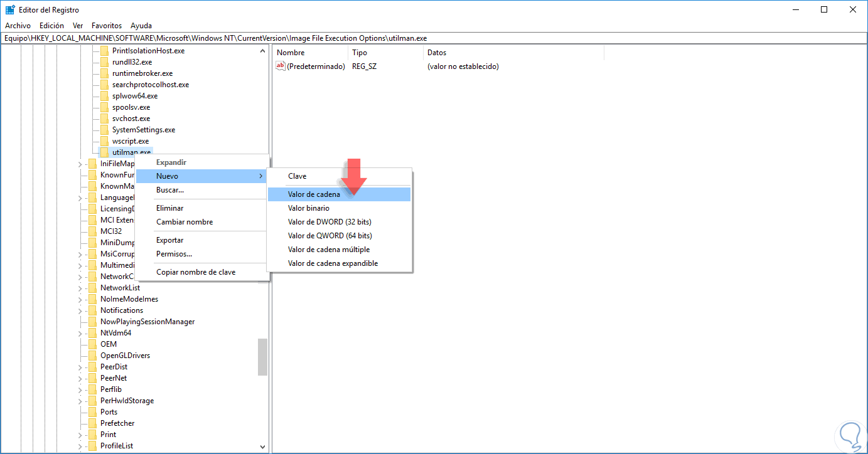Screen dimensions: 868x454
Task: Select the searchprotocolhost.exe folder icon
Action: [105, 85]
